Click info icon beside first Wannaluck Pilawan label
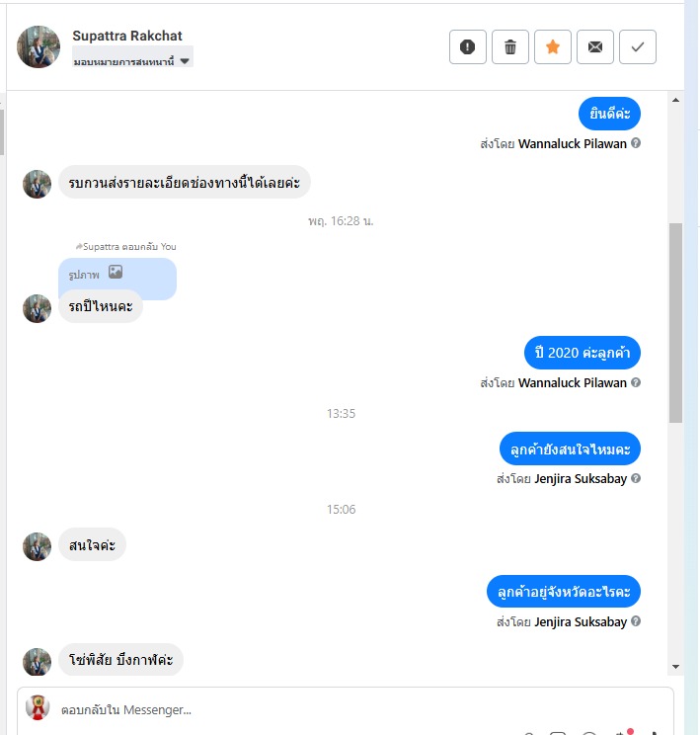700x735 pixels. 636,143
